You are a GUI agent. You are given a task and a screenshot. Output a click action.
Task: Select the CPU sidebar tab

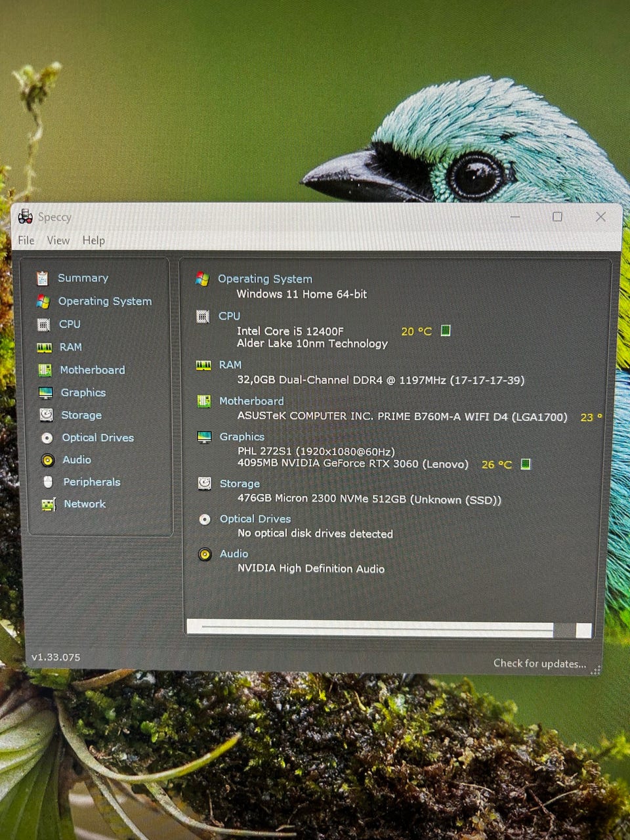70,324
